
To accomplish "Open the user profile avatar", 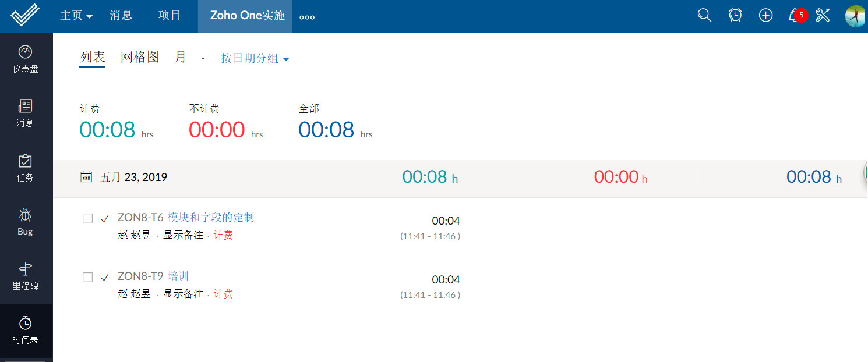I will point(856,16).
